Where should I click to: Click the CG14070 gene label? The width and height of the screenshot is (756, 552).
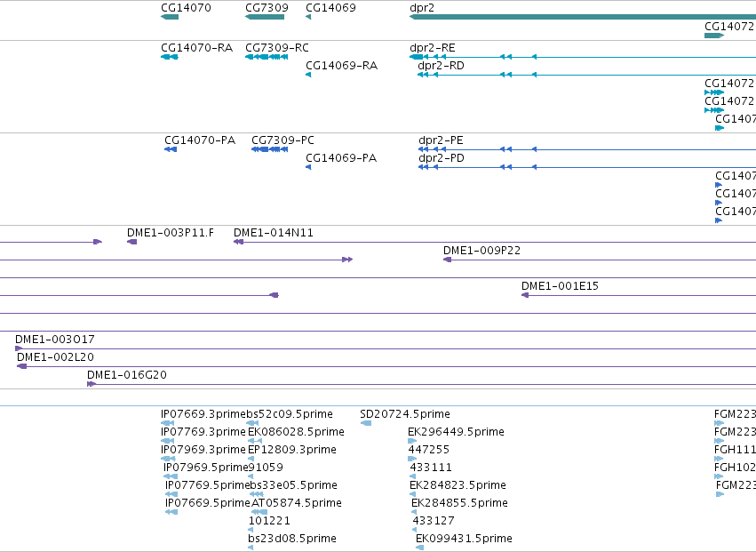(x=186, y=8)
